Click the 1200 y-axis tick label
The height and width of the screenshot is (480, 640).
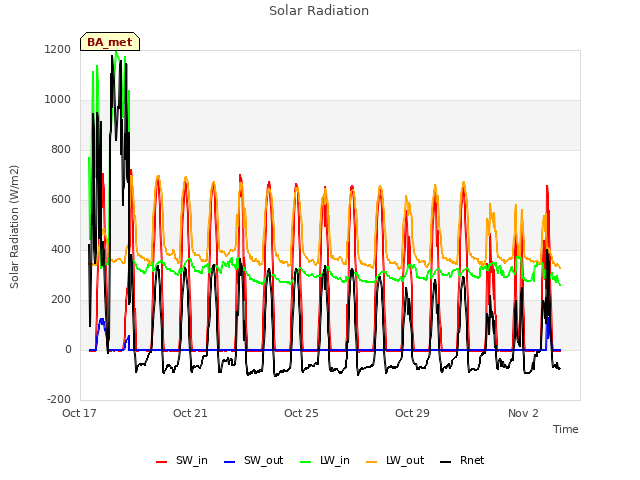58,49
